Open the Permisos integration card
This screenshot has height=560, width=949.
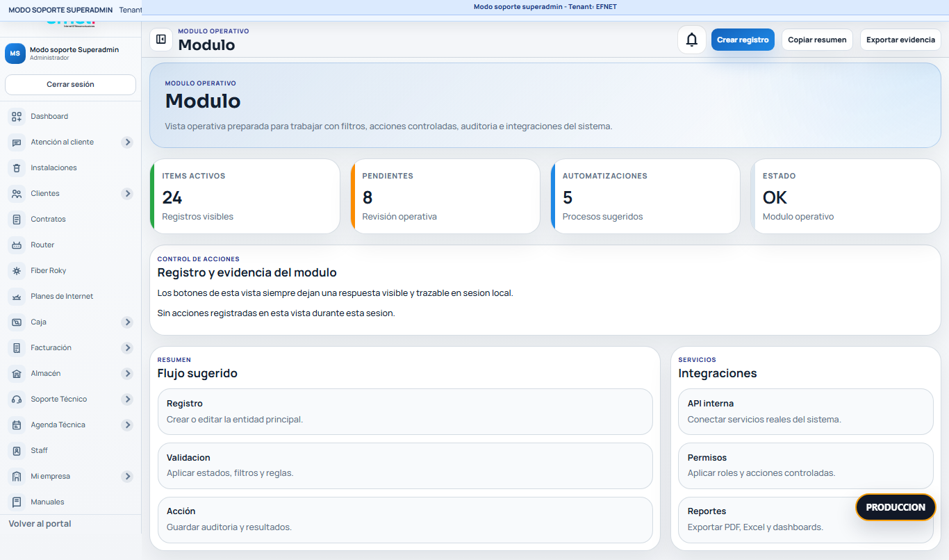[806, 466]
